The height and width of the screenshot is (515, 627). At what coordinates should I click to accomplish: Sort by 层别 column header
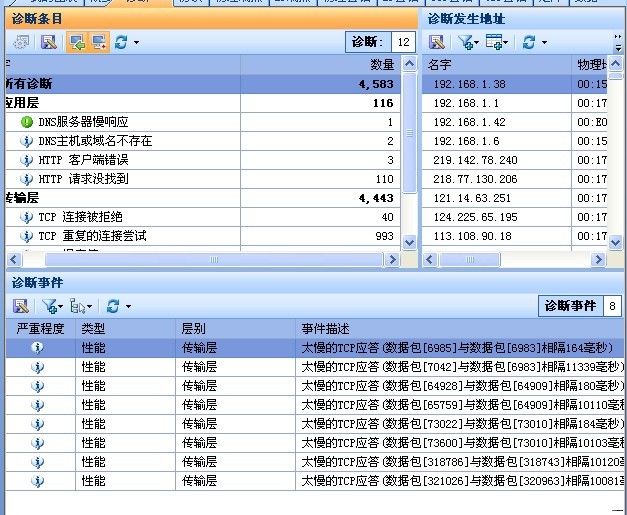tap(236, 329)
